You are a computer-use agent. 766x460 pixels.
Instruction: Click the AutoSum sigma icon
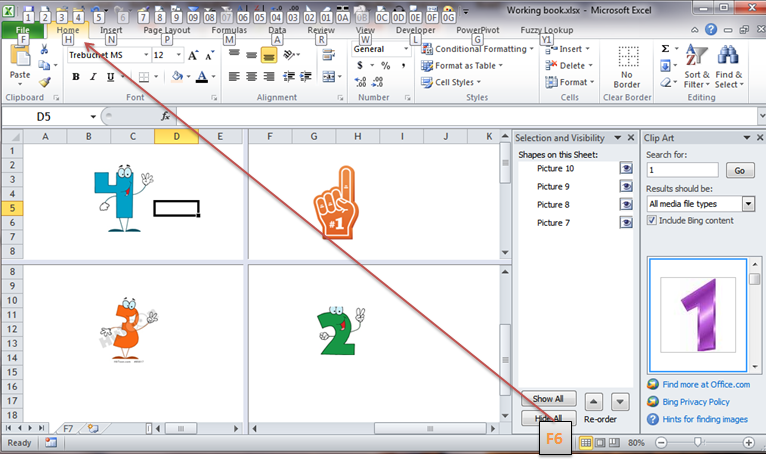pyautogui.click(x=666, y=49)
